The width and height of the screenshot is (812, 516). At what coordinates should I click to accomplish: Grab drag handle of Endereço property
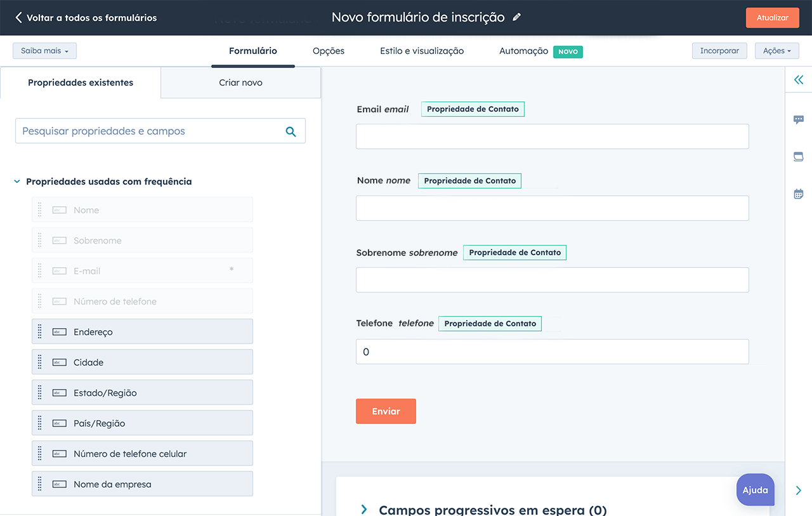click(39, 331)
